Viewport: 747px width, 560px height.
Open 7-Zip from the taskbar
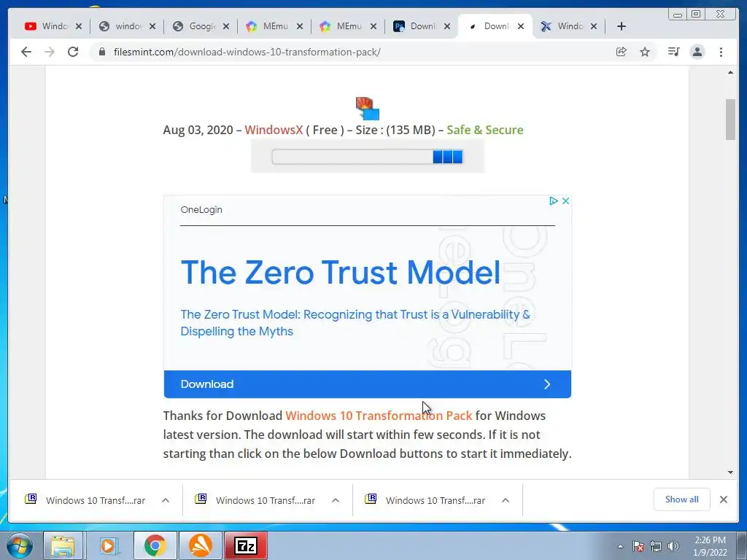point(246,545)
